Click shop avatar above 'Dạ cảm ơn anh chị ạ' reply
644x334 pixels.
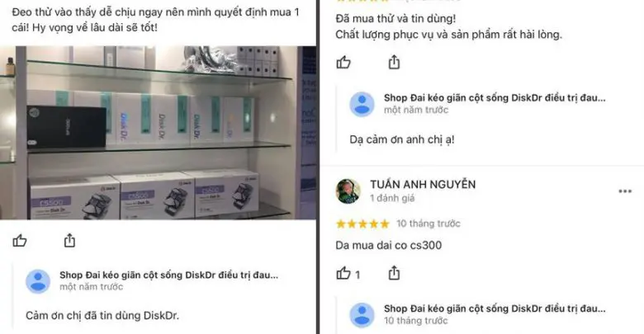(x=362, y=104)
